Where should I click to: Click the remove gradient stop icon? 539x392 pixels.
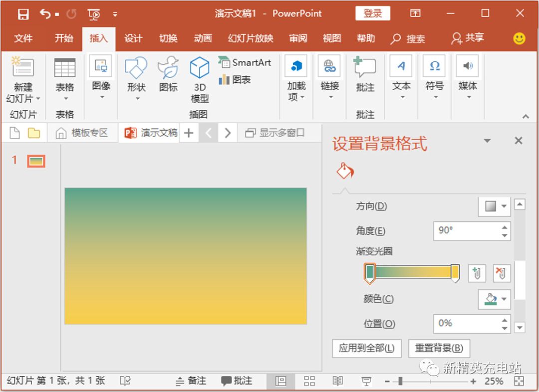(501, 273)
